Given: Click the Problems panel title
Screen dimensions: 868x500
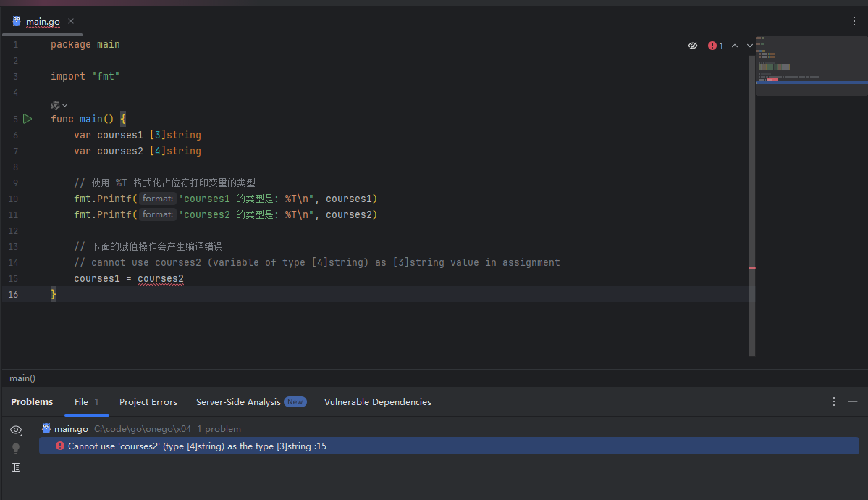Looking at the screenshot, I should tap(32, 402).
